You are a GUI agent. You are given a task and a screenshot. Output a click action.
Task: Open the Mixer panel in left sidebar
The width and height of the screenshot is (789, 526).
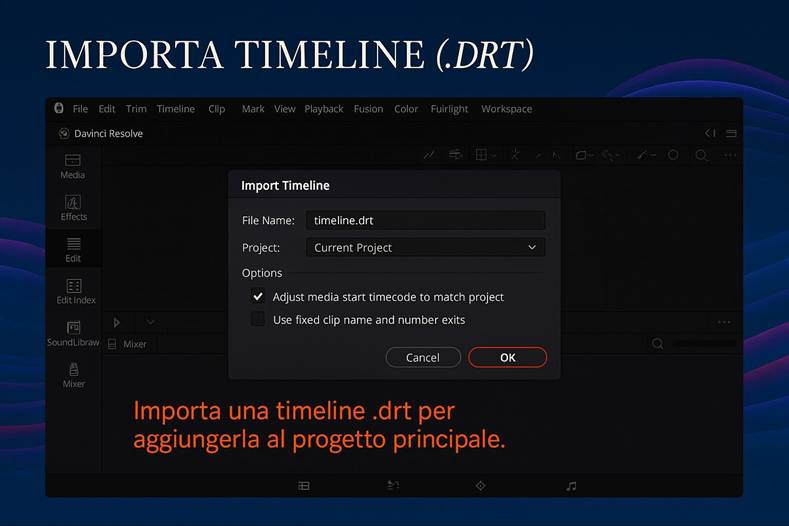[73, 375]
